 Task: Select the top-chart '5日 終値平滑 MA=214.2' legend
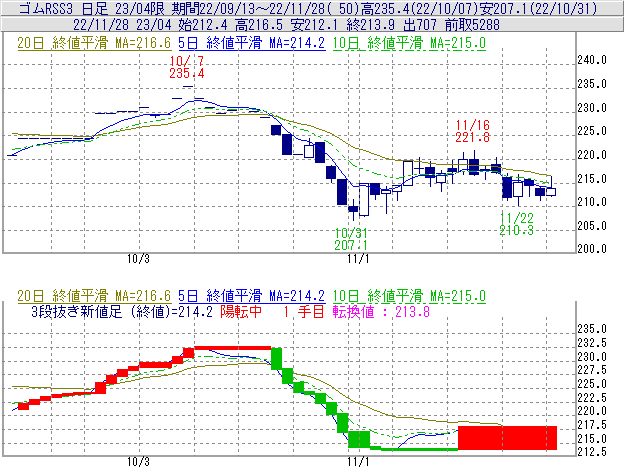252,43
